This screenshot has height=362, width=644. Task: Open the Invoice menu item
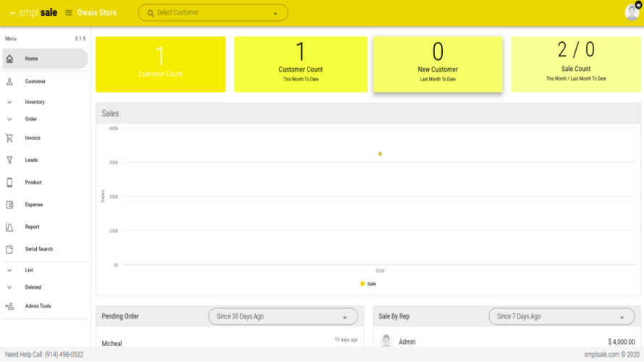tap(45, 138)
